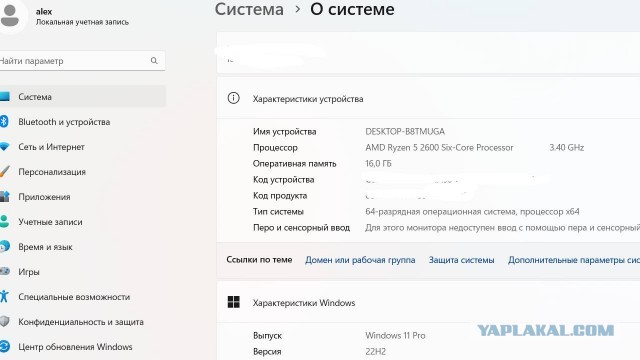Screen dimensions: 640x360
Task: Open Дополнительные параметры системы link
Action: click(x=574, y=260)
